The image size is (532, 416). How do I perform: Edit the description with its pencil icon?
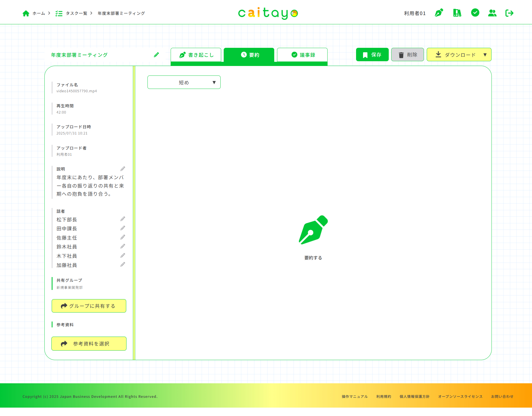pos(123,169)
